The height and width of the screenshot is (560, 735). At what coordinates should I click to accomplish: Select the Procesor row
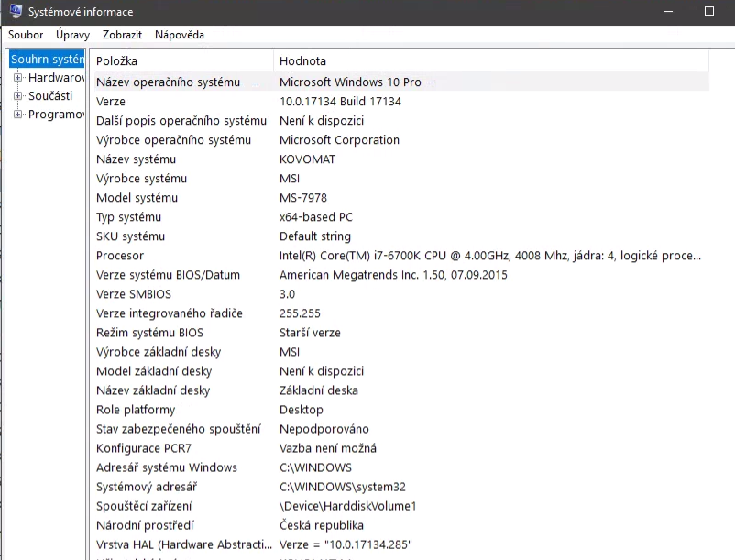pyautogui.click(x=120, y=256)
